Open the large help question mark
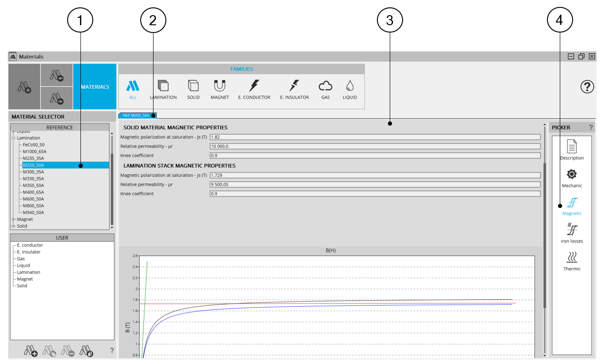 point(587,87)
